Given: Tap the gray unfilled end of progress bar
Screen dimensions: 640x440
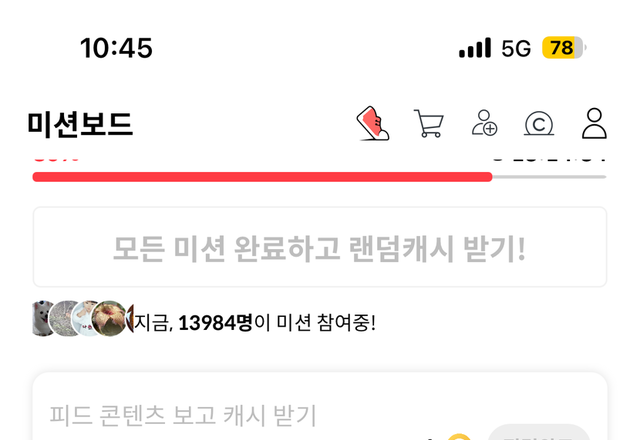Looking at the screenshot, I should (549, 177).
